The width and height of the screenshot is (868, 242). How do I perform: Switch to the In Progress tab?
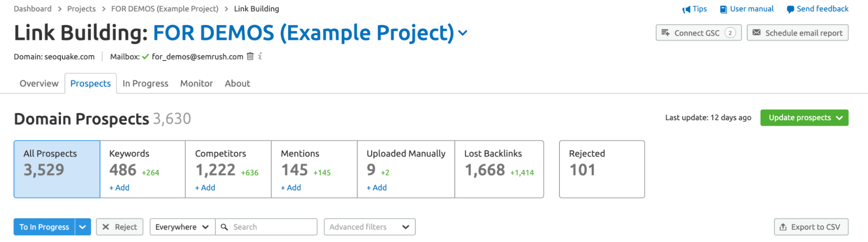[145, 84]
